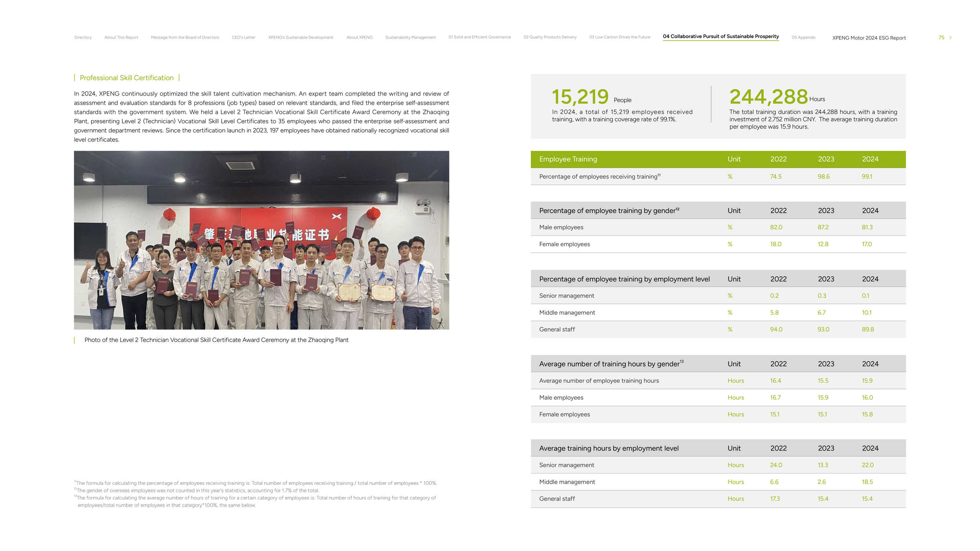Image resolution: width=980 pixels, height=551 pixels.
Task: Navigate to CEO's Letter section
Action: coord(243,37)
